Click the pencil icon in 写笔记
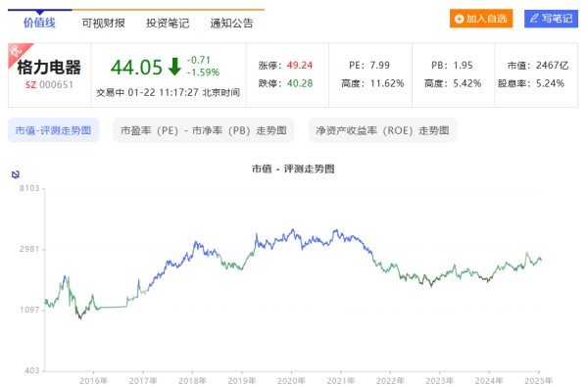Viewport: 588px width, 387px height. pyautogui.click(x=534, y=18)
